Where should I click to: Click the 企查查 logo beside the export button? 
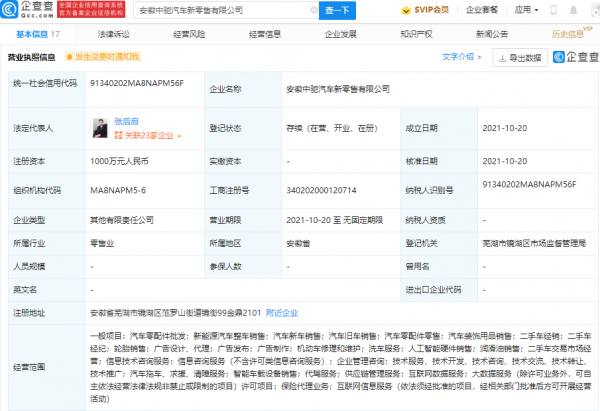point(576,57)
